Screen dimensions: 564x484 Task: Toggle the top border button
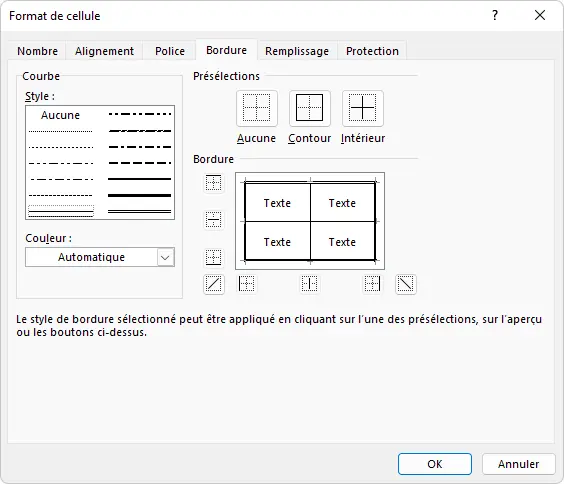click(x=214, y=183)
